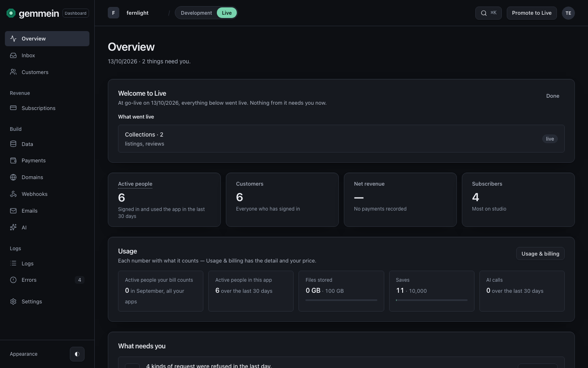The image size is (588, 368).
Task: Select Overview in the sidebar
Action: coord(47,38)
